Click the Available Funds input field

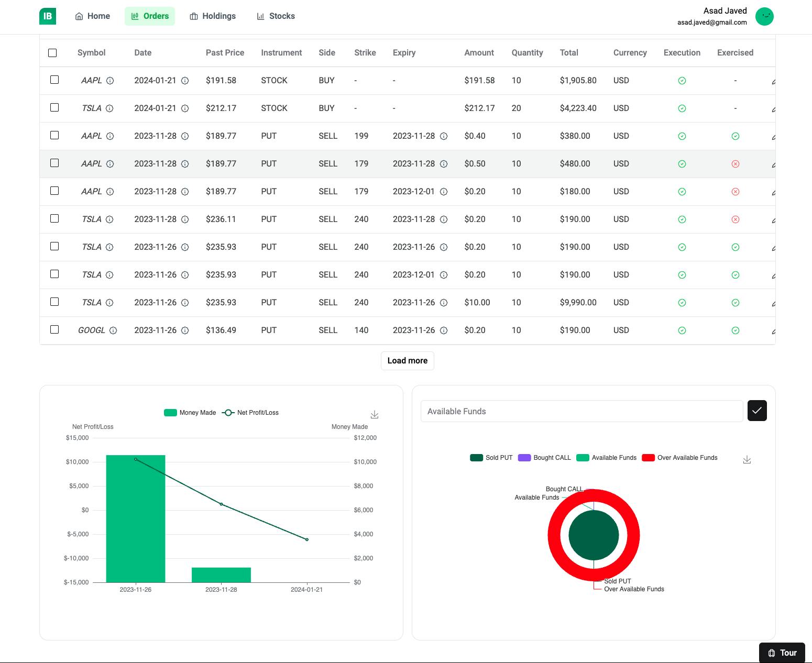(x=581, y=411)
